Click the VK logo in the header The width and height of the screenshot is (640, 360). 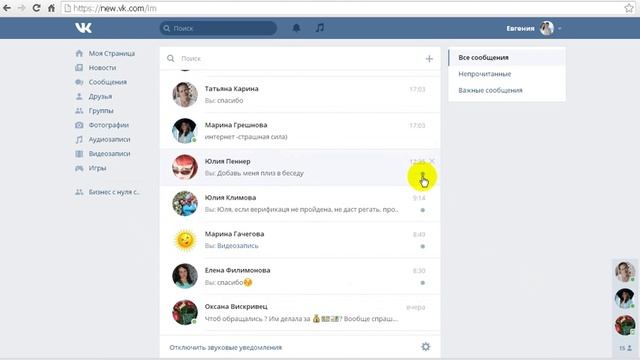point(83,28)
